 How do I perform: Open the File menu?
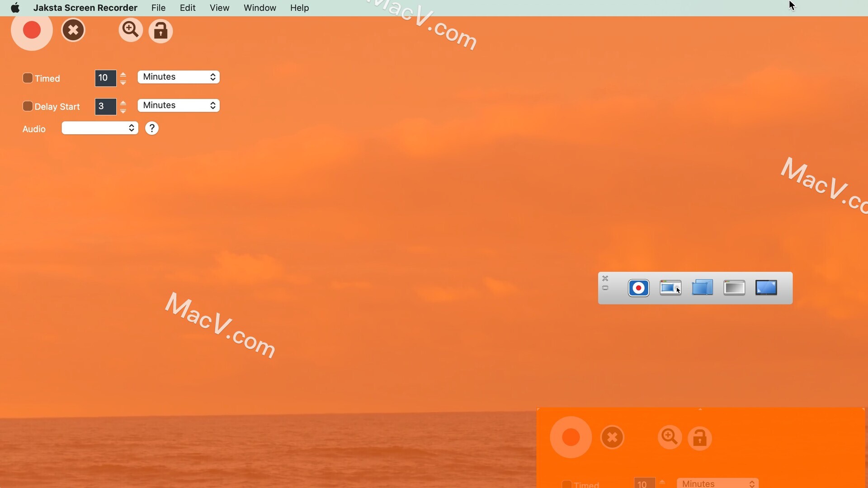[158, 8]
